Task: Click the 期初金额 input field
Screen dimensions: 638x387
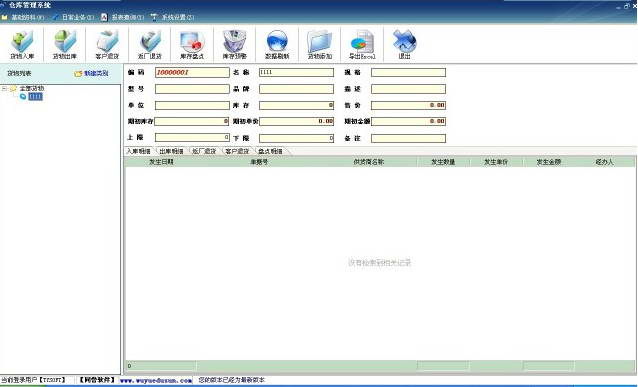Action: (x=408, y=121)
